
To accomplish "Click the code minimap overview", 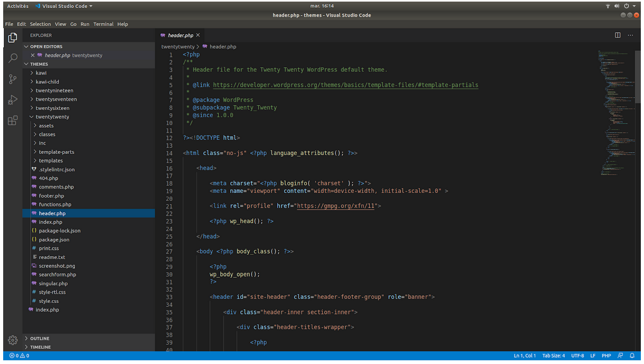I will 614,106.
